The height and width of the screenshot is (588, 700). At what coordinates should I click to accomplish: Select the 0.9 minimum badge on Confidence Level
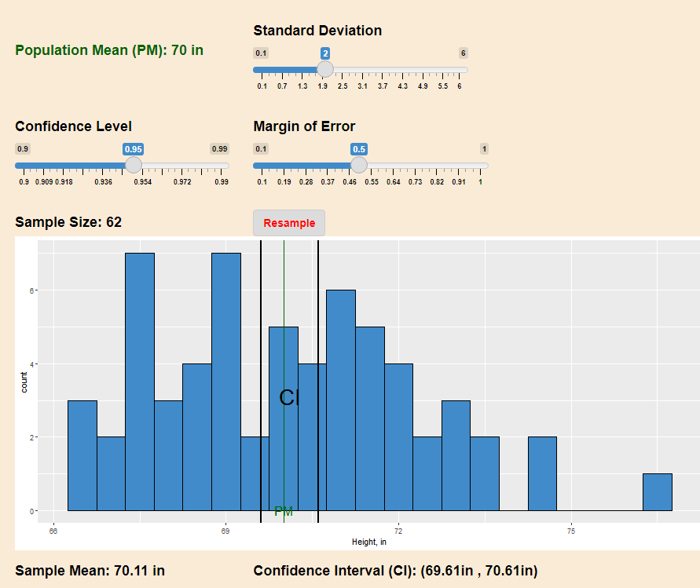pyautogui.click(x=21, y=148)
